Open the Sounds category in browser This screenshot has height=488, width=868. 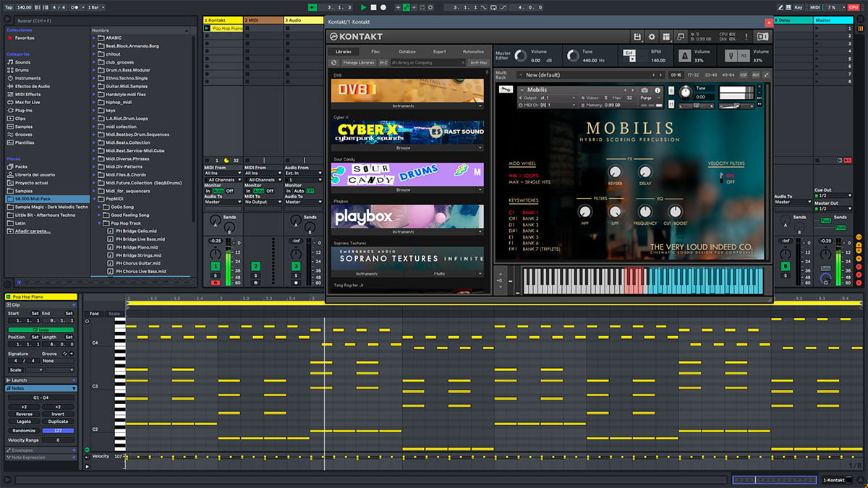(22, 62)
